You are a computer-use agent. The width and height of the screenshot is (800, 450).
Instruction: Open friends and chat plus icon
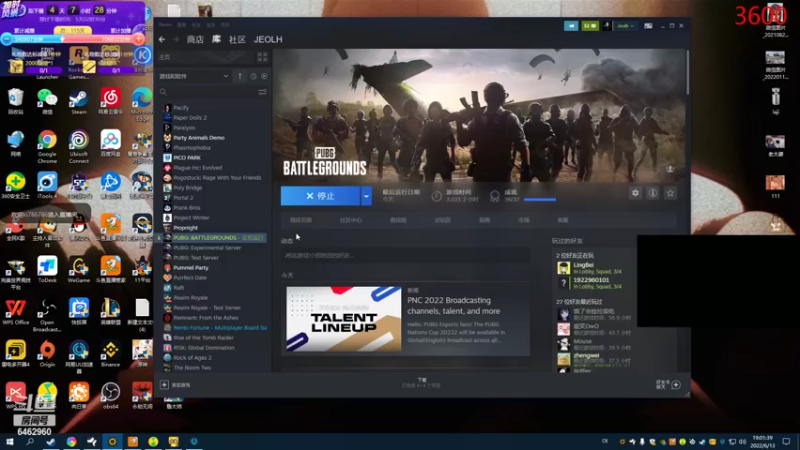(676, 385)
